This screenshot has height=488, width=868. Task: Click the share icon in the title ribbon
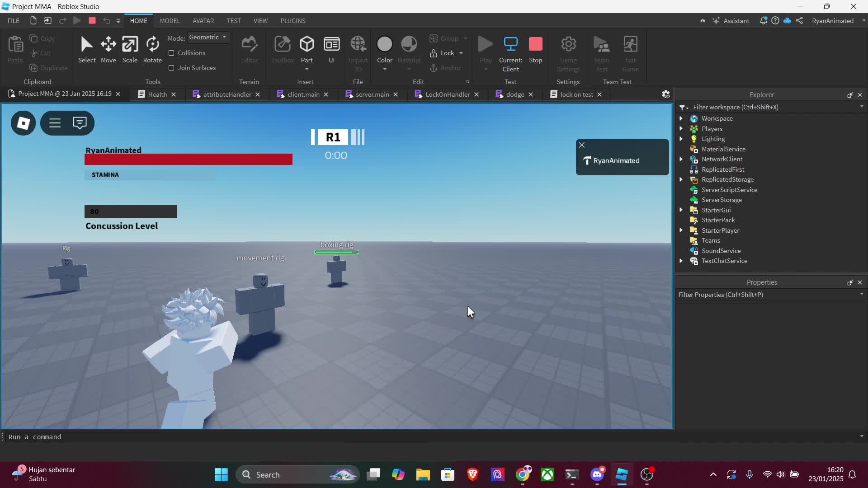(799, 21)
